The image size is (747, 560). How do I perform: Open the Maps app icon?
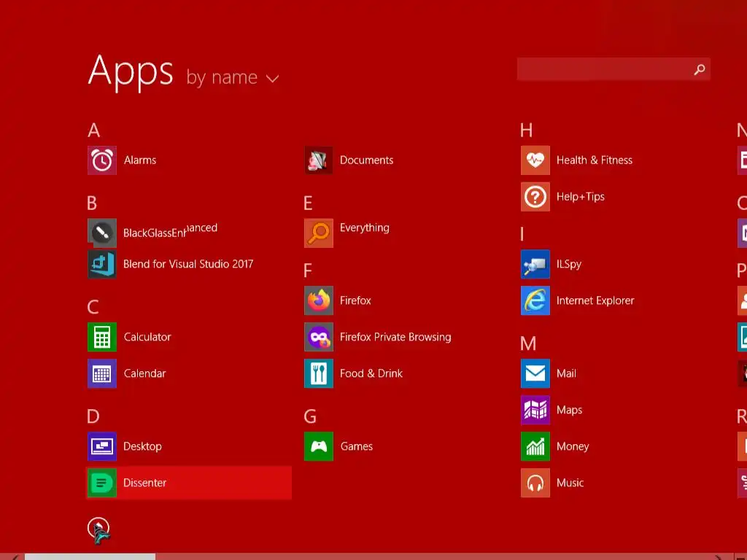pos(535,410)
